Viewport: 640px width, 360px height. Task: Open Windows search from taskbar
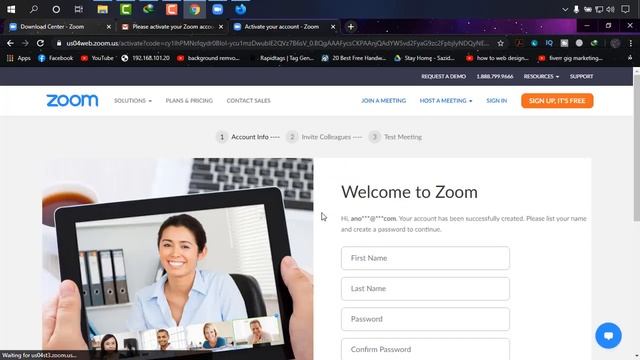[33, 9]
